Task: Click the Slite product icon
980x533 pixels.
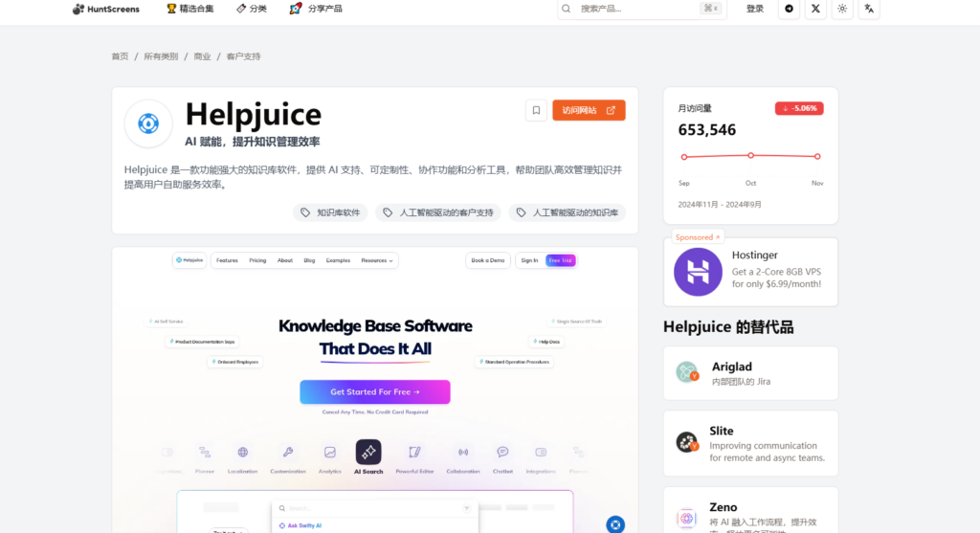Action: tap(687, 442)
